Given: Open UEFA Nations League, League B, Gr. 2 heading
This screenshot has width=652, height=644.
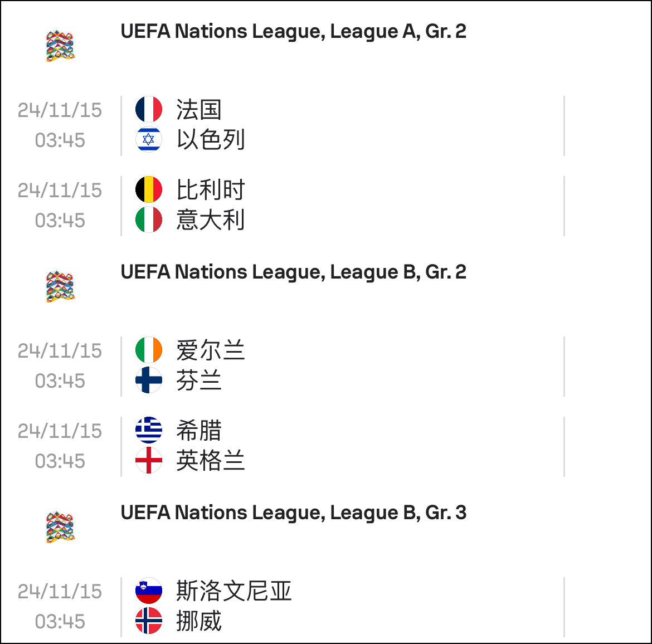Looking at the screenshot, I should [x=294, y=272].
